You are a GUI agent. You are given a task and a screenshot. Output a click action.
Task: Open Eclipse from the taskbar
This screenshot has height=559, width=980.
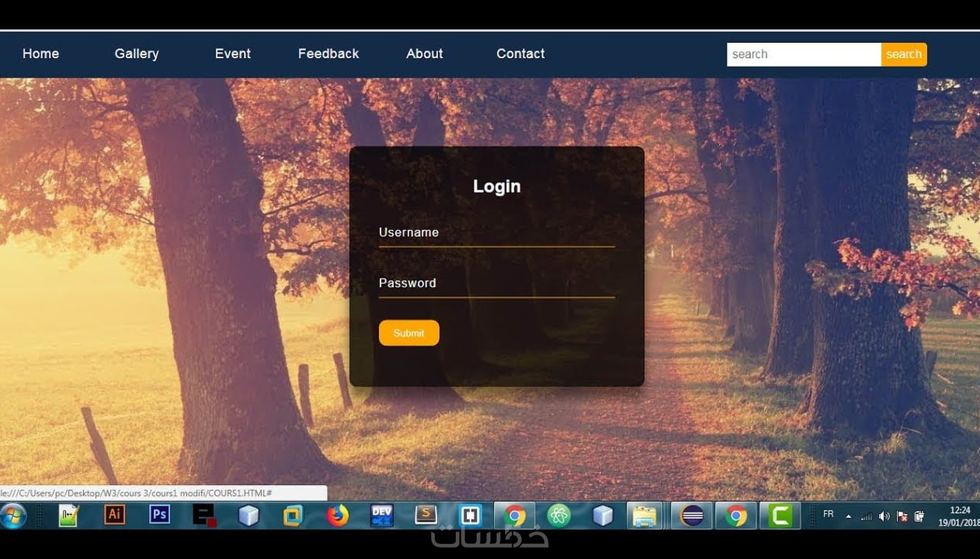point(692,515)
